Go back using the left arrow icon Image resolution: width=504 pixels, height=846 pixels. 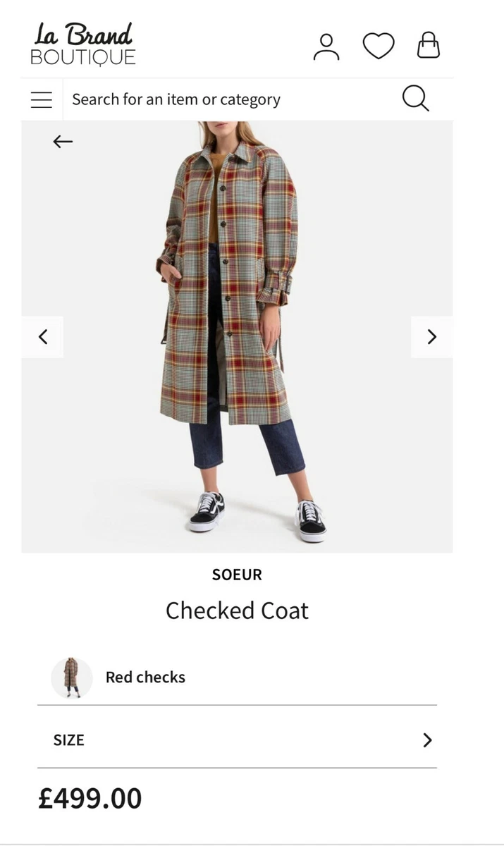(x=63, y=142)
